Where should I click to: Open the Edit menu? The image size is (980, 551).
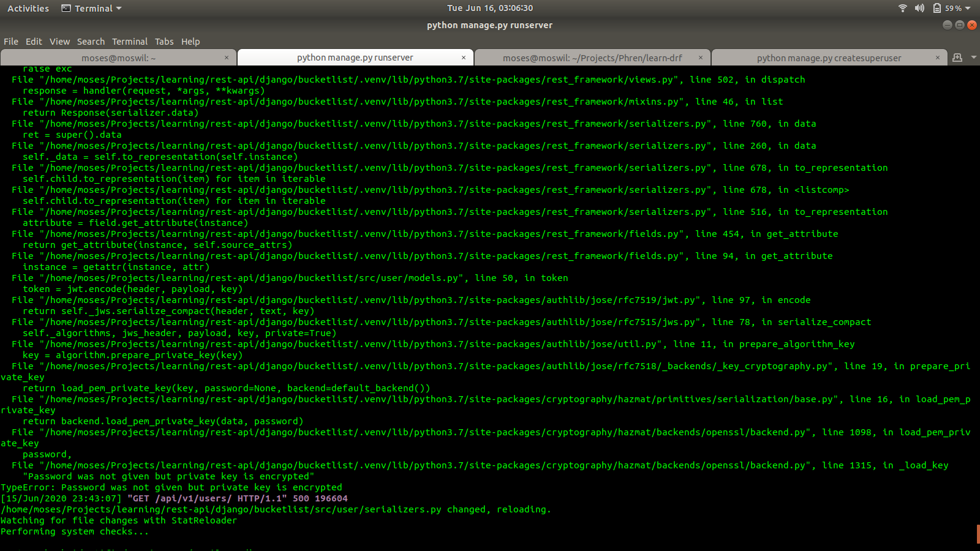(x=34, y=41)
